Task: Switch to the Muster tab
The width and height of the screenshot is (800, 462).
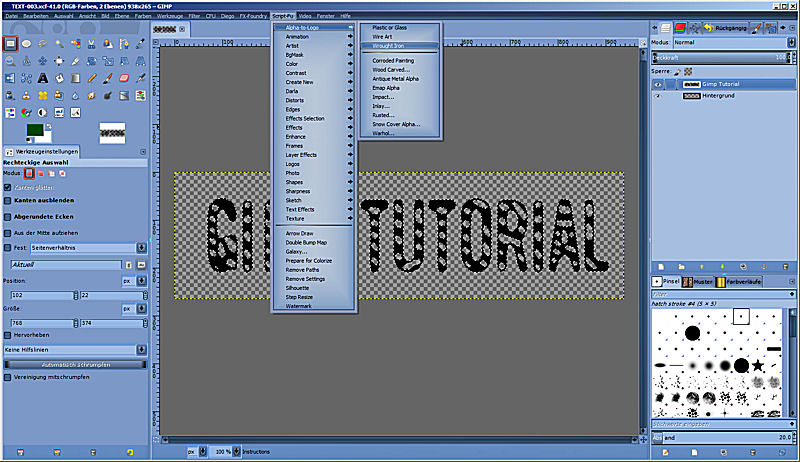Action: [x=698, y=281]
